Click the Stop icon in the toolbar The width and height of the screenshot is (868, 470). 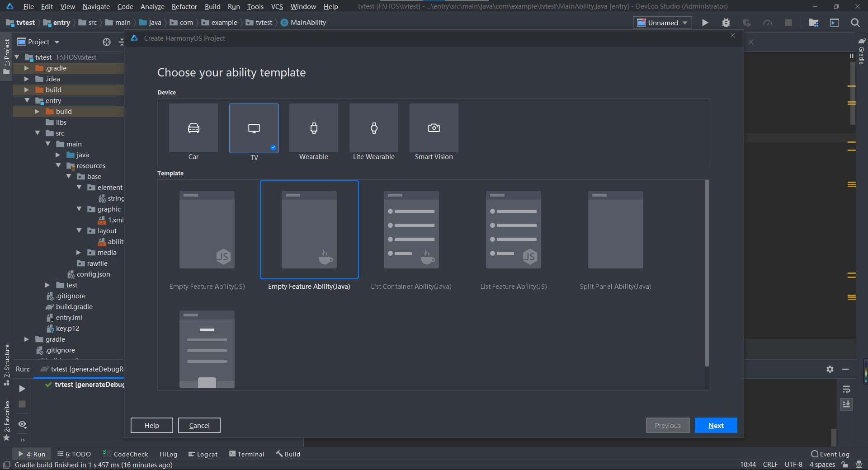click(x=788, y=23)
